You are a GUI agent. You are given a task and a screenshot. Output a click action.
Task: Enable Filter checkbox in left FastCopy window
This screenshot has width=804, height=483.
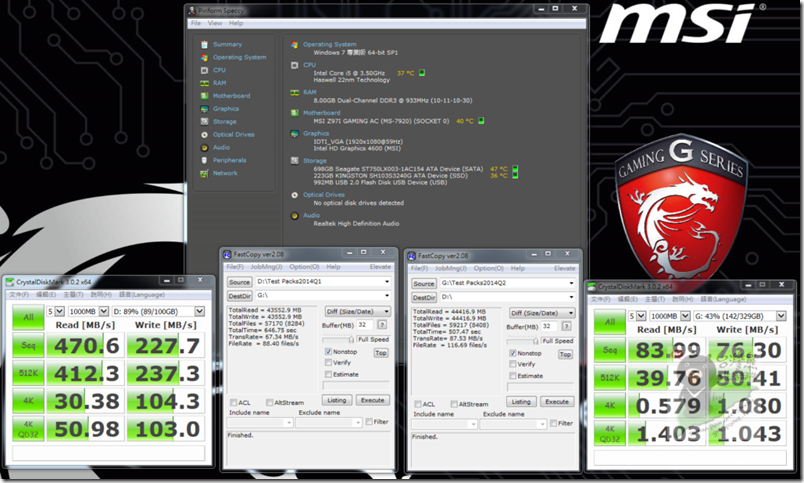pyautogui.click(x=369, y=421)
